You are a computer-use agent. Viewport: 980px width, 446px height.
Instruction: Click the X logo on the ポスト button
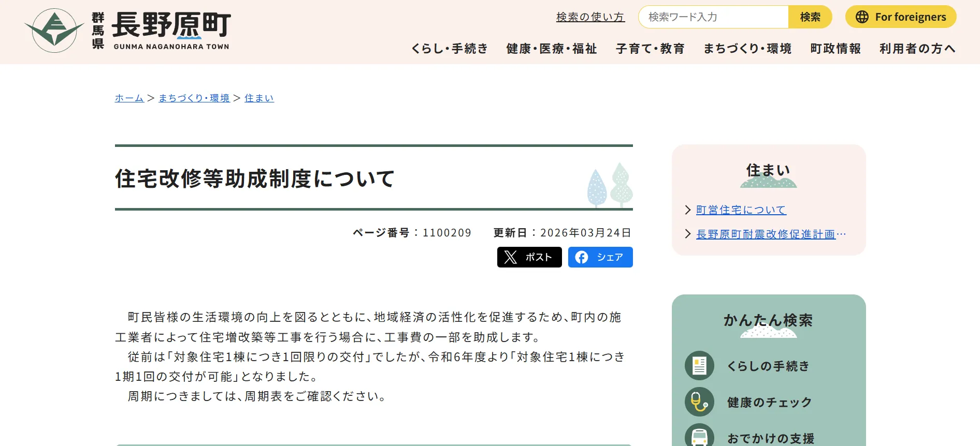(x=511, y=257)
